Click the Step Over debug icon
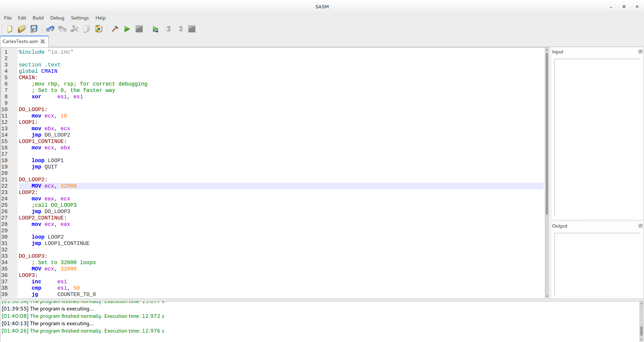644x342 pixels. (x=168, y=29)
